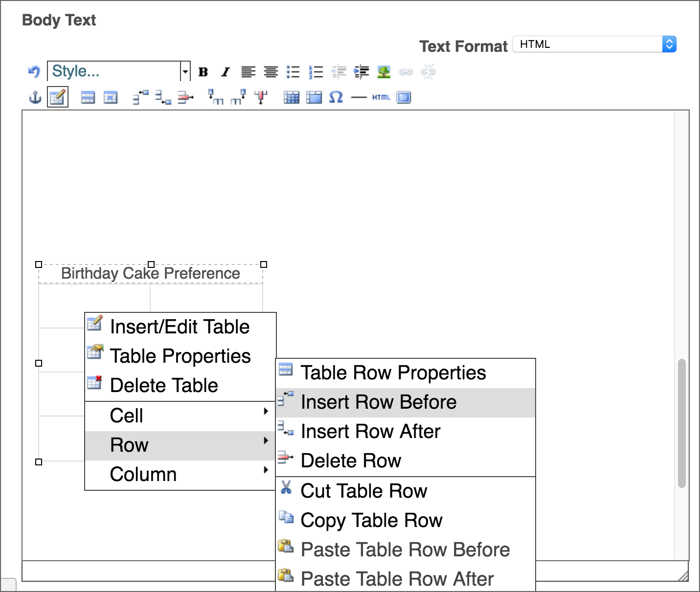This screenshot has width=700, height=592.
Task: Click the editor vertical scrollbar thumb
Action: coord(681,423)
